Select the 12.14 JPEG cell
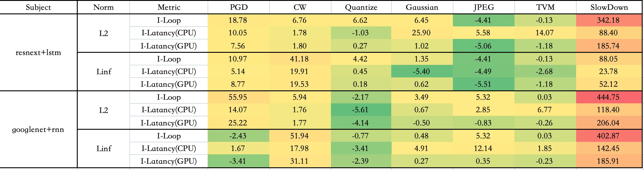Screen dimensions: 644x170 click(483, 149)
